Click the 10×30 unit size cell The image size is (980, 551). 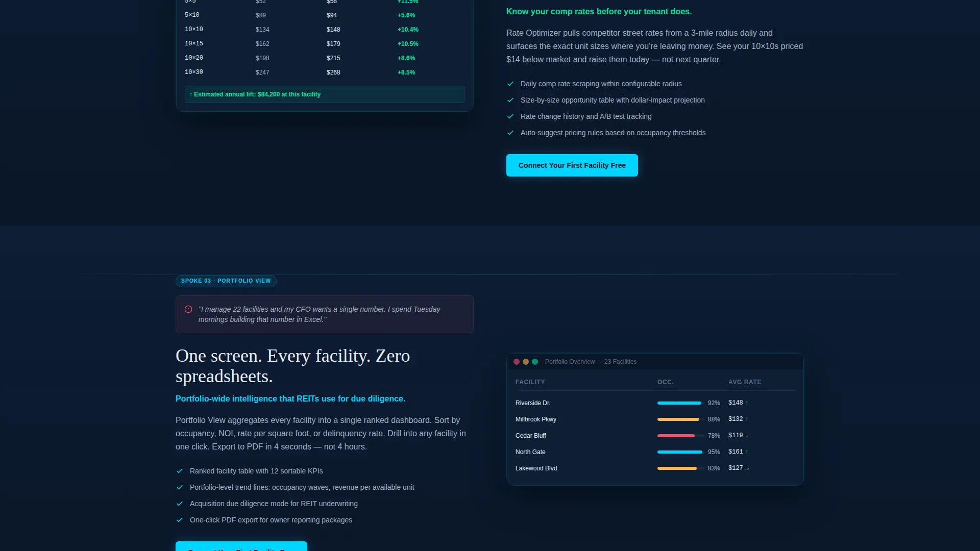point(194,72)
